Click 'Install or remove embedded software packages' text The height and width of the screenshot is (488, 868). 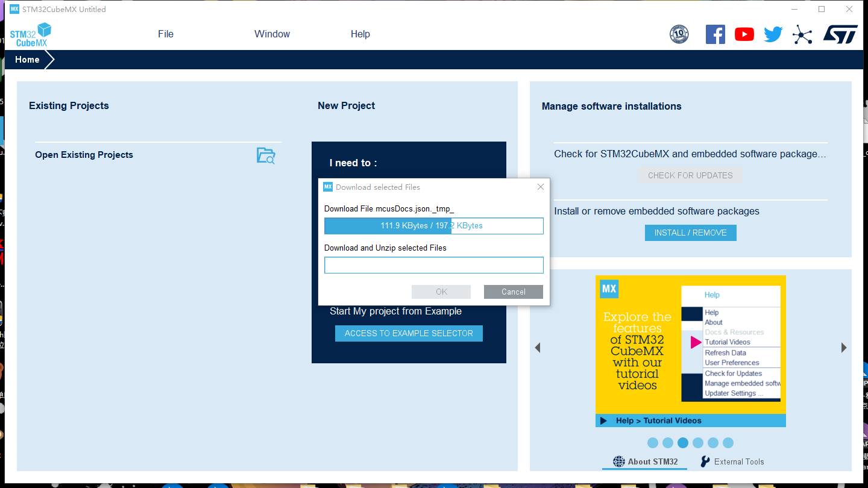657,211
